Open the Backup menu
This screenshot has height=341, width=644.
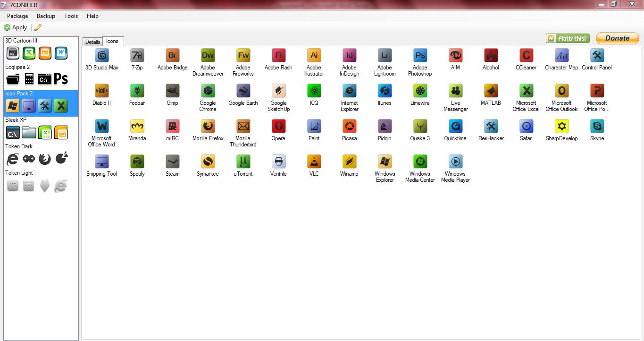[46, 16]
